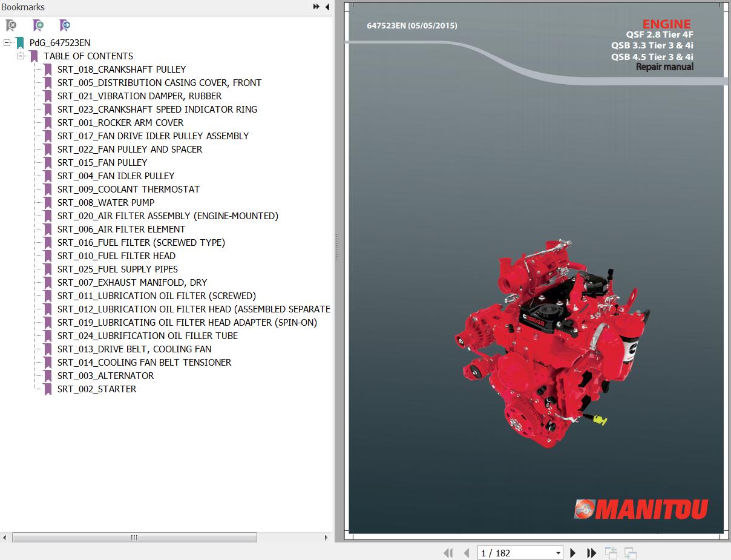Click the bookmark icon beside SRT_015_FAN PULLEY

pos(48,163)
